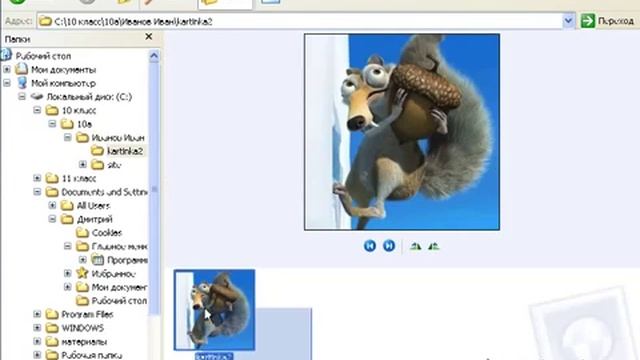The height and width of the screenshot is (360, 640).
Task: Collapse Мой компьютер node
Action: click(7, 83)
